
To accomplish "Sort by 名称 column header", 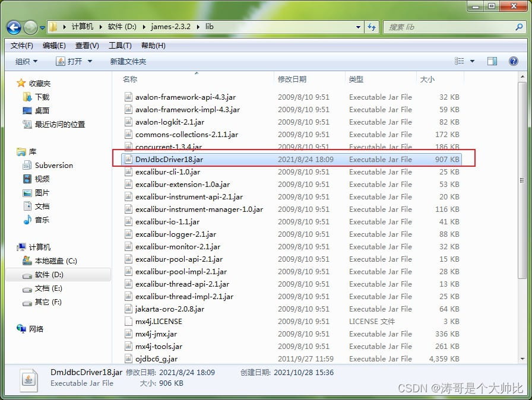I will pos(129,80).
